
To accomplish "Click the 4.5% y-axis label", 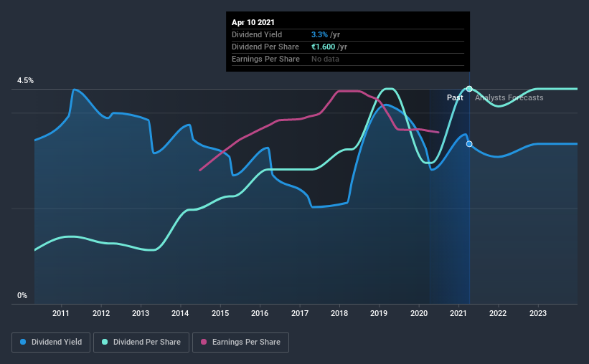I will [25, 81].
